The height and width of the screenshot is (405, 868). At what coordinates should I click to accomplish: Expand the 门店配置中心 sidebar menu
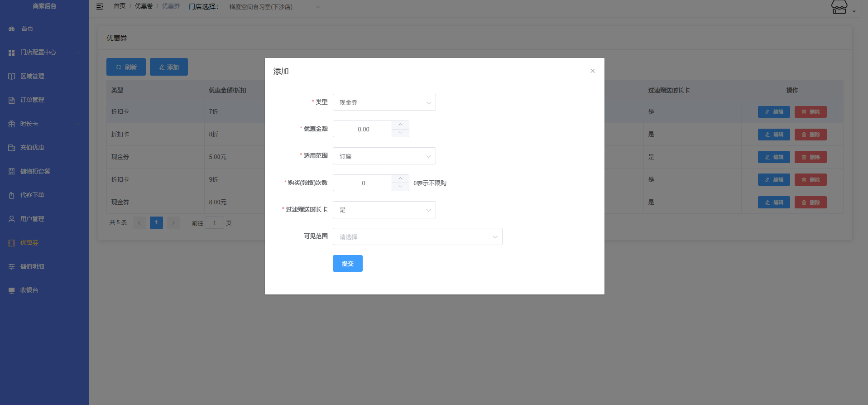[38, 53]
